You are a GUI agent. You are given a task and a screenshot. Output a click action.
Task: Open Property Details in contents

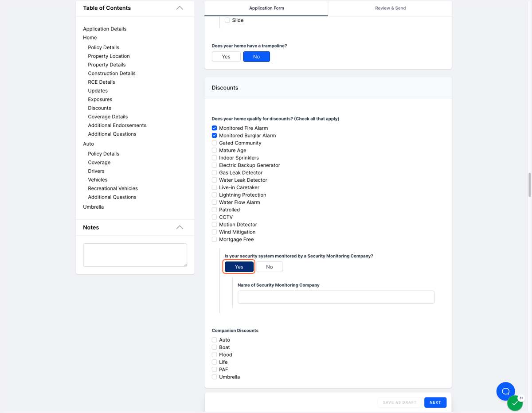[x=106, y=65]
